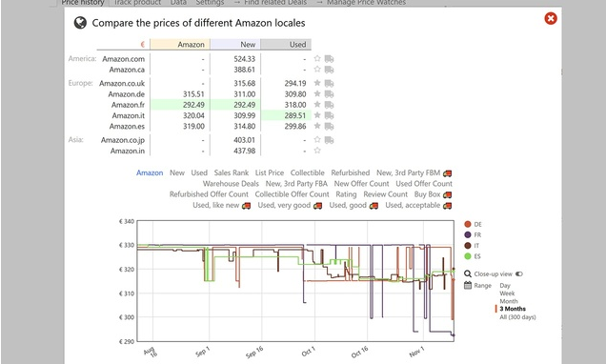Screen dimensions: 606x364
Task: Toggle the Close-up view switch
Action: click(x=519, y=274)
